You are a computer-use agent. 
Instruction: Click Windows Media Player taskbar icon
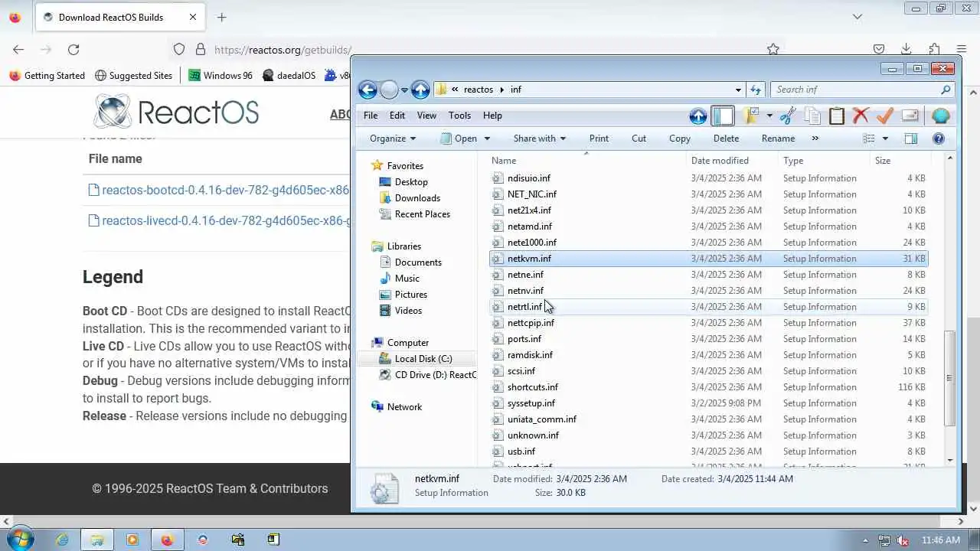(132, 540)
